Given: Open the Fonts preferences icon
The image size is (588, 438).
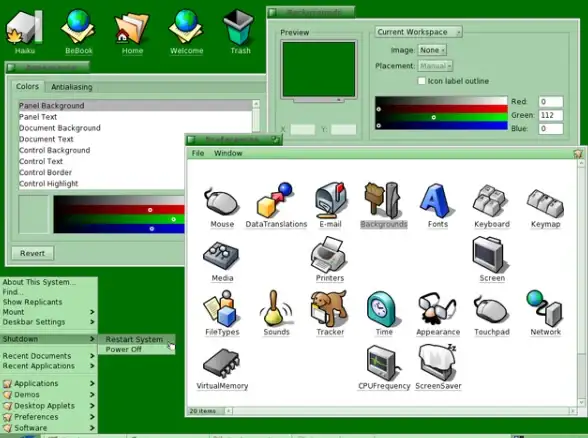Looking at the screenshot, I should click(x=435, y=201).
